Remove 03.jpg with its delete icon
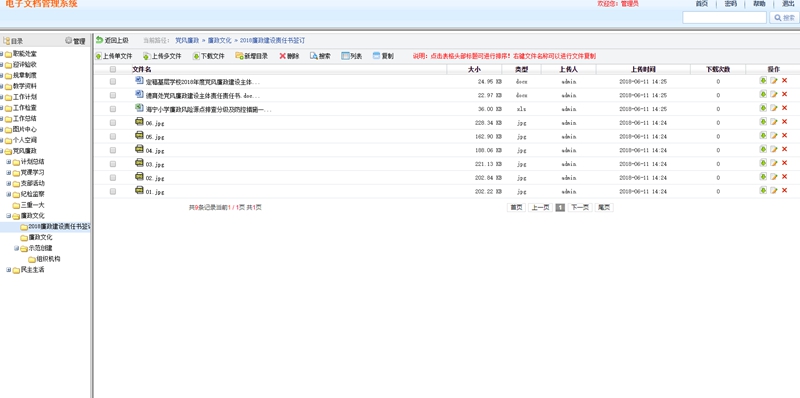 pyautogui.click(x=785, y=163)
